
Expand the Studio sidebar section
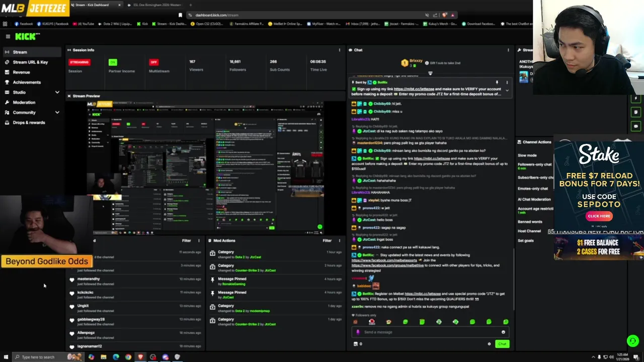pyautogui.click(x=57, y=92)
